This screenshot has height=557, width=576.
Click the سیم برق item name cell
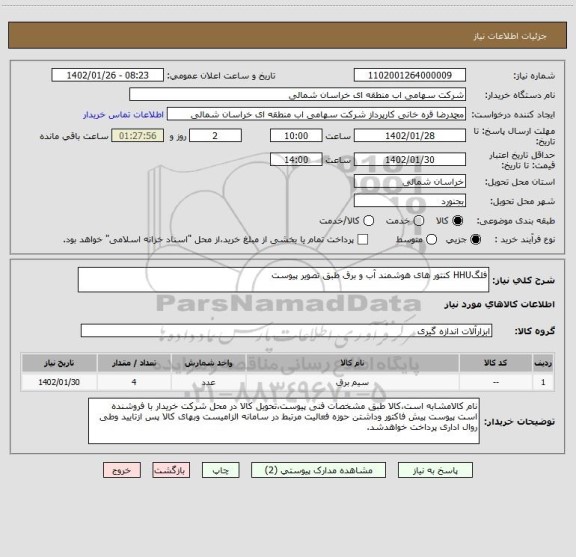coord(353,382)
